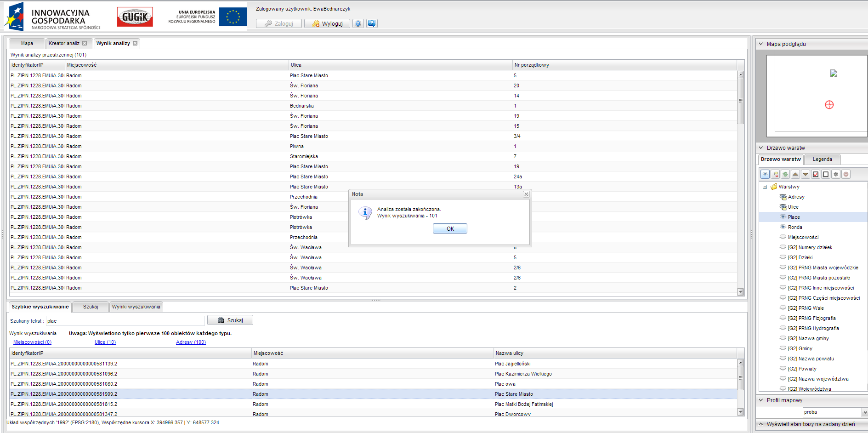
Task: Select the Bednarska street result row
Action: coord(373,106)
